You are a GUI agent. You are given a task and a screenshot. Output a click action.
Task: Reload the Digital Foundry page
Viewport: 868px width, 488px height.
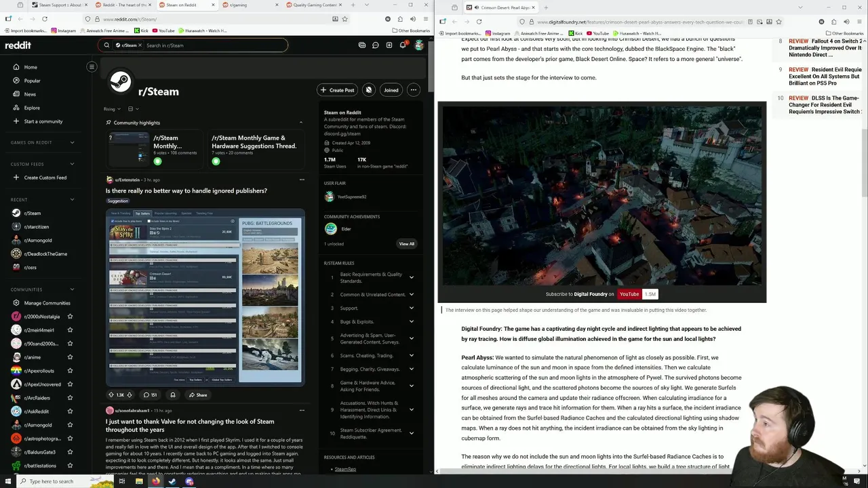[x=479, y=22]
